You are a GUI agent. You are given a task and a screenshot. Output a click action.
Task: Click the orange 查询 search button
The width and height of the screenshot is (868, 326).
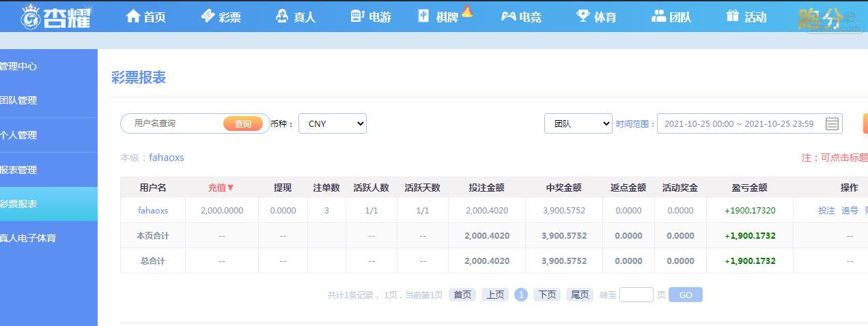[x=243, y=123]
